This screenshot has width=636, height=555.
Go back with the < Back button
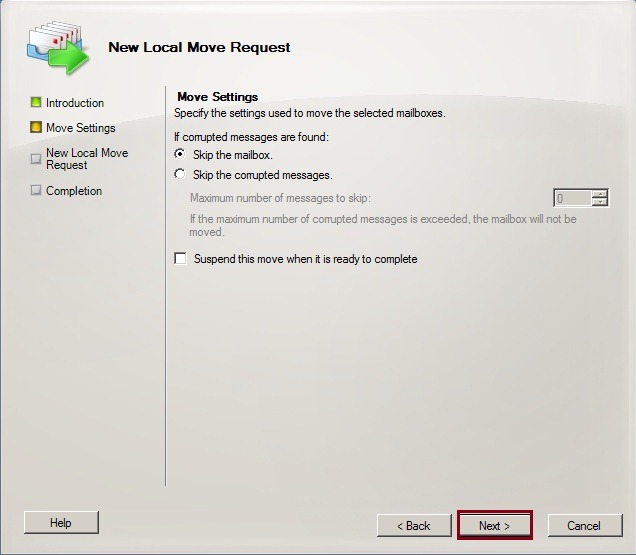tap(413, 525)
